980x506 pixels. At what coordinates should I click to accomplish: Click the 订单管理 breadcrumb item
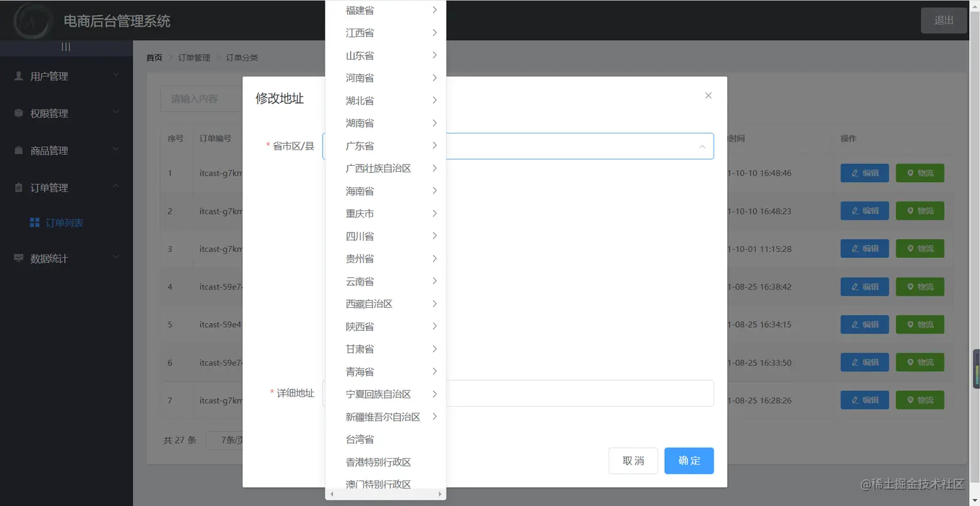[194, 58]
